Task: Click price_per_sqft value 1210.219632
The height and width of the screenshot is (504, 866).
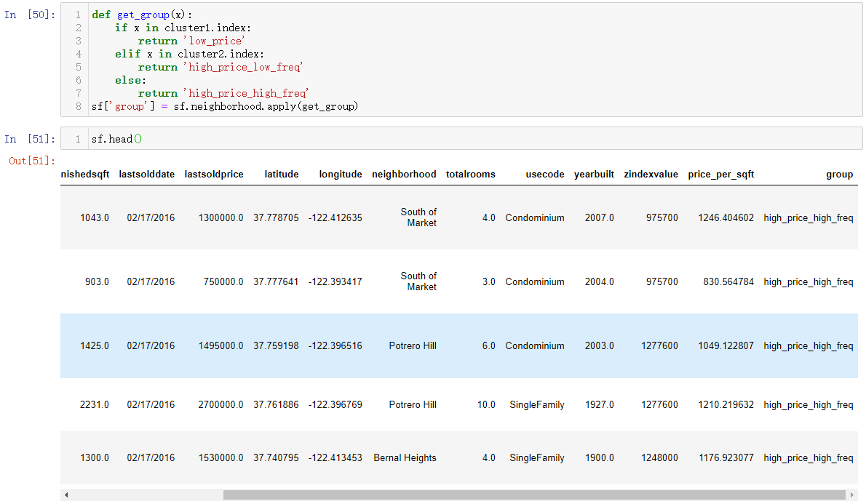Action: coord(726,404)
